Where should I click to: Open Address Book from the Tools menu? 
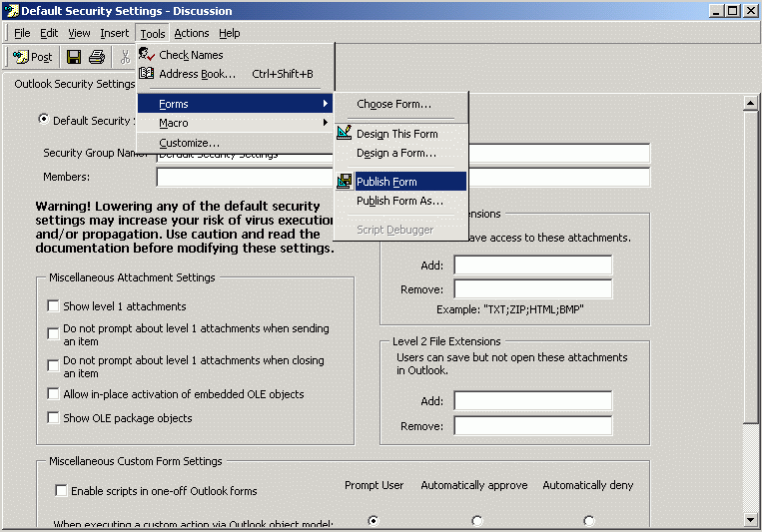(x=236, y=74)
